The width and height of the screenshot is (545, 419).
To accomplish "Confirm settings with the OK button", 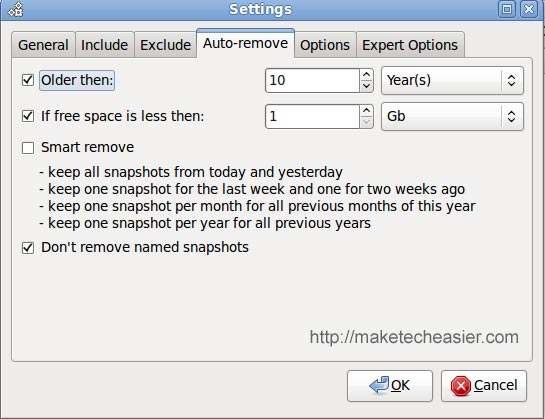I will point(390,386).
